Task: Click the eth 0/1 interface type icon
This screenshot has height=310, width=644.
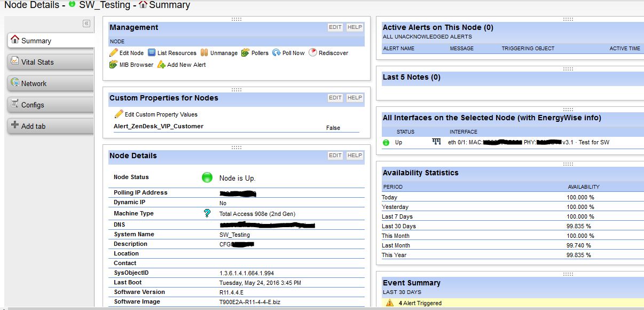Action: click(x=436, y=142)
